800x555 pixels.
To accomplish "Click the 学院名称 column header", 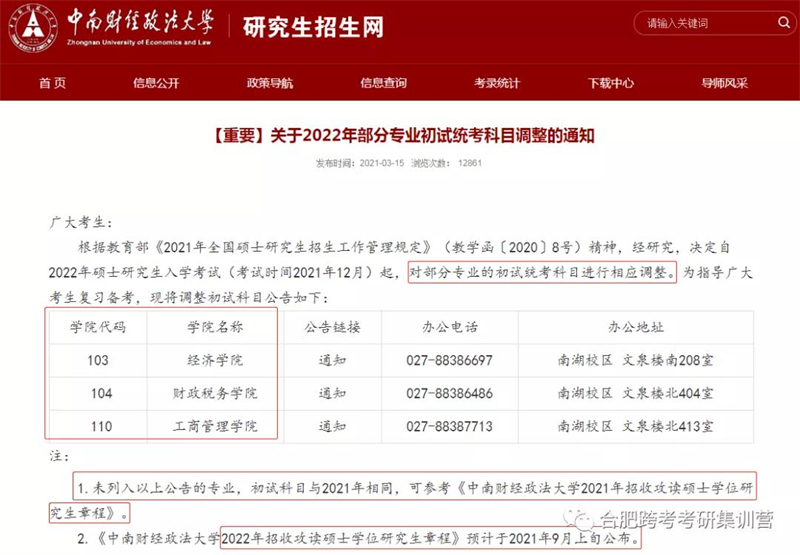I will tap(215, 327).
